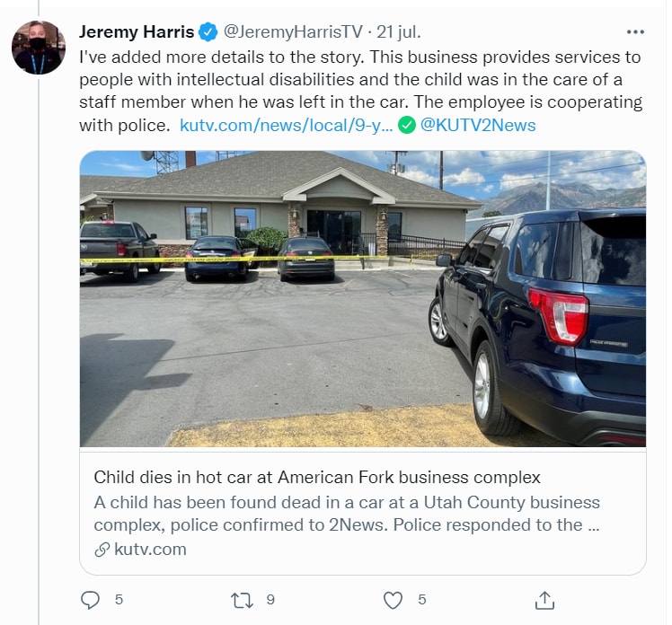This screenshot has width=672, height=625.
Task: Click the 'Child dies in hot car' headline
Action: point(317,476)
